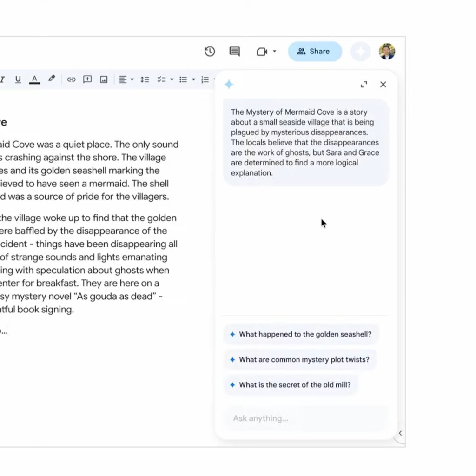This screenshot has height=476, width=476.
Task: Click the video meeting camera icon
Action: 262,52
